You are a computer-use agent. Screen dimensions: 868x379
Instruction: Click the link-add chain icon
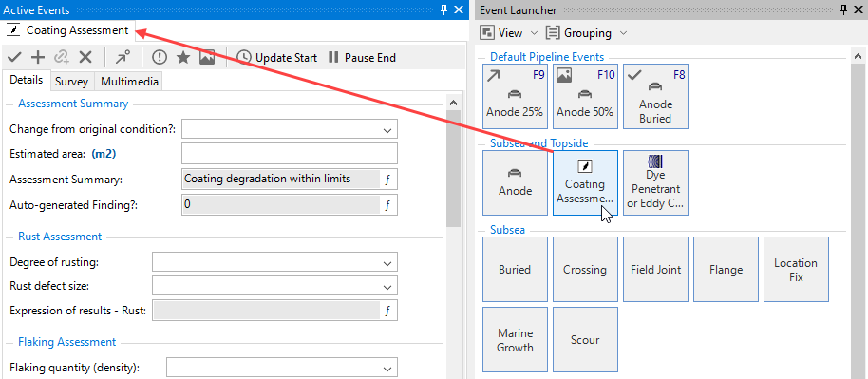(x=61, y=57)
